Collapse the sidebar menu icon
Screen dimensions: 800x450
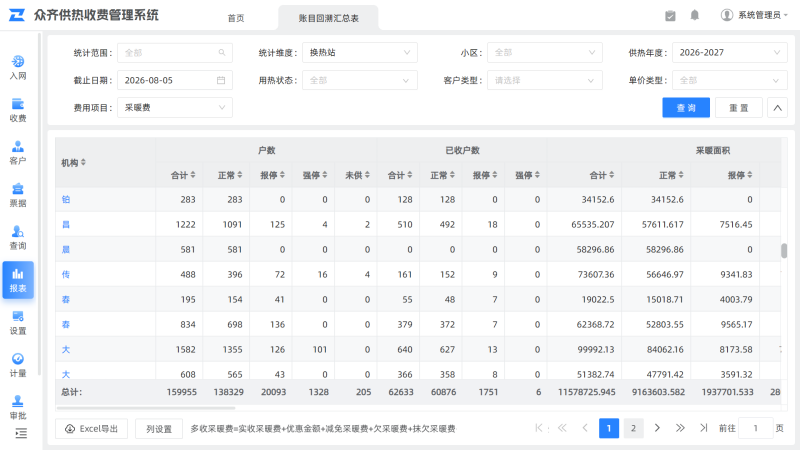pos(21,434)
